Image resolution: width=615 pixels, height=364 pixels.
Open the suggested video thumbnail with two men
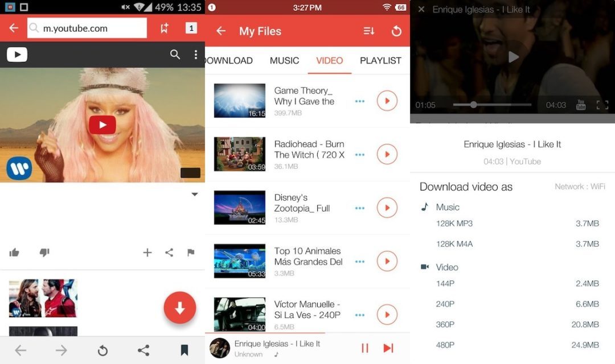click(x=43, y=298)
